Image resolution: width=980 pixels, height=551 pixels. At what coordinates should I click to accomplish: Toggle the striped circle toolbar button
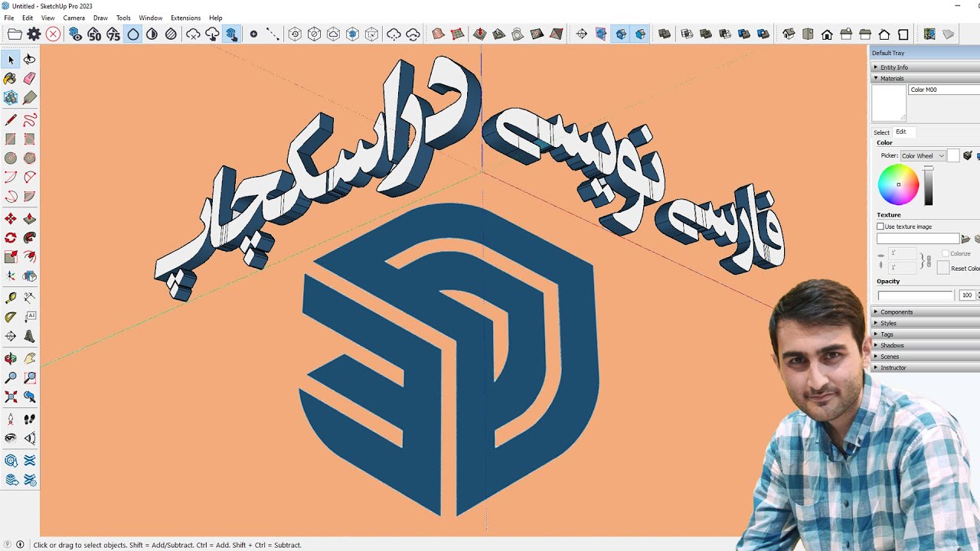click(x=171, y=34)
